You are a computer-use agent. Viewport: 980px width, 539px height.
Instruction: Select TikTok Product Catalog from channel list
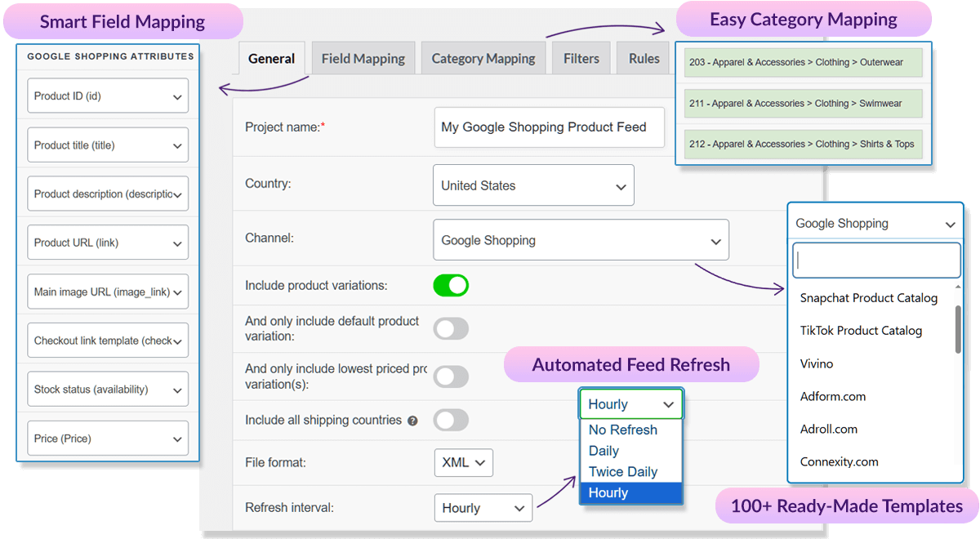pyautogui.click(x=861, y=331)
